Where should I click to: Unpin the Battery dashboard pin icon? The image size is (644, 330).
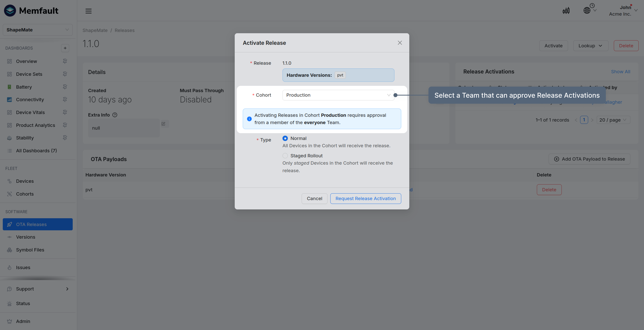[65, 87]
